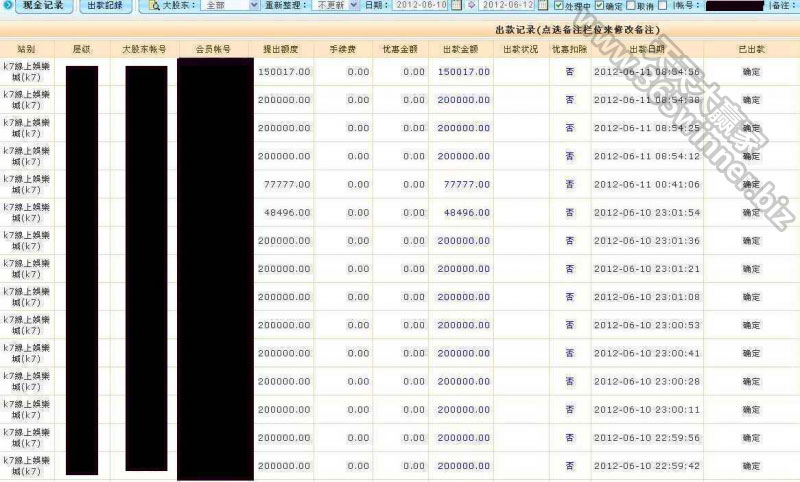Click the 层级 column header
This screenshot has width=800, height=482.
click(x=82, y=49)
